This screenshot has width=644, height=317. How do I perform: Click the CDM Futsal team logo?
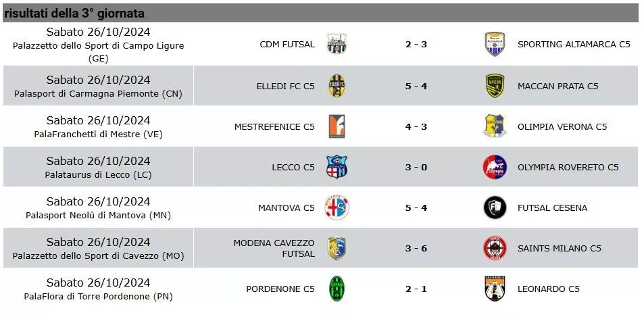[337, 44]
